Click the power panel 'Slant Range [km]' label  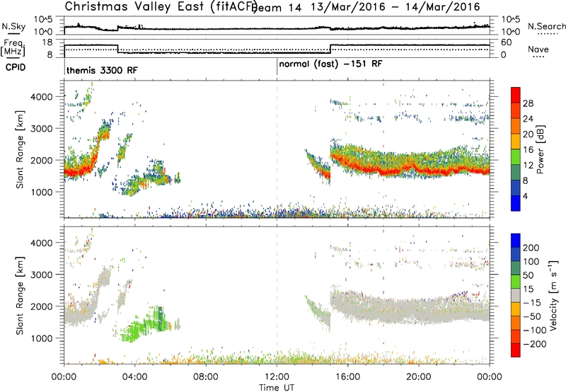pyautogui.click(x=20, y=149)
